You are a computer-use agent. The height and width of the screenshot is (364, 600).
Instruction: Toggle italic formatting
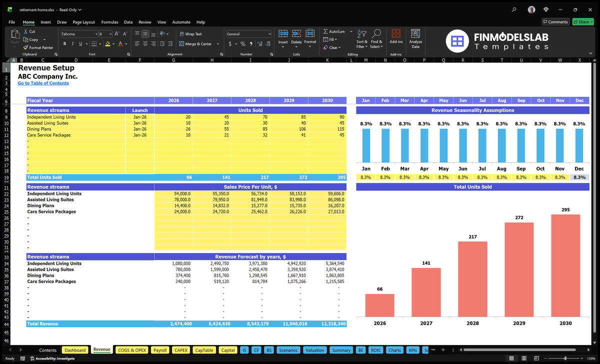tap(73, 44)
